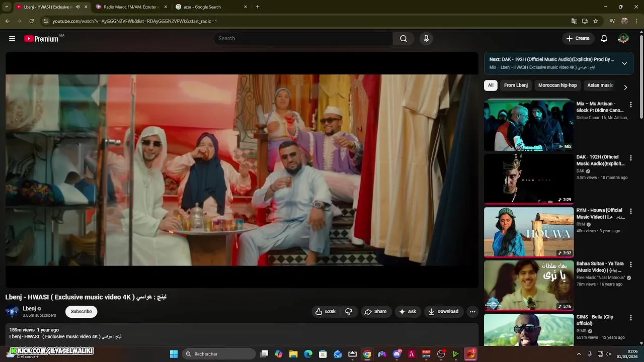Show hidden system tray icons chevron
Image resolution: width=644 pixels, height=362 pixels.
579,354
